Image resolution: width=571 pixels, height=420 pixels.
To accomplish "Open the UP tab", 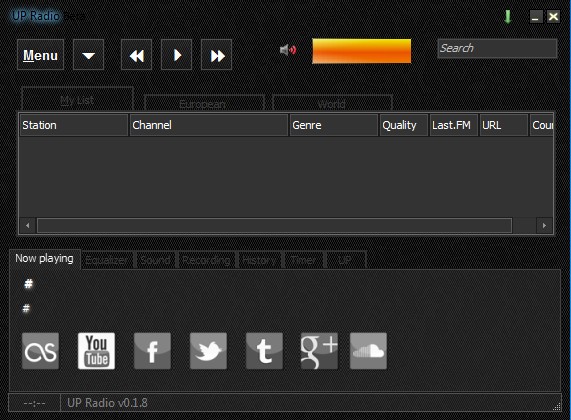I will pos(345,260).
